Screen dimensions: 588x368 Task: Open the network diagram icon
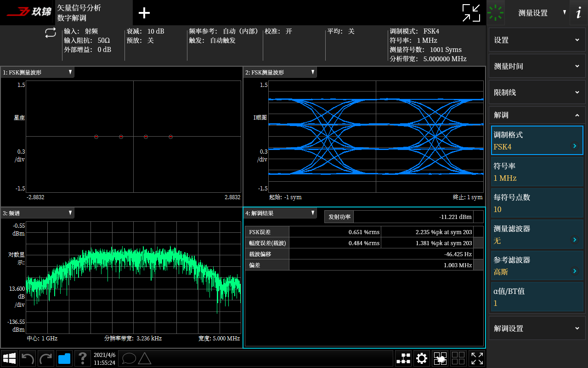tap(403, 358)
